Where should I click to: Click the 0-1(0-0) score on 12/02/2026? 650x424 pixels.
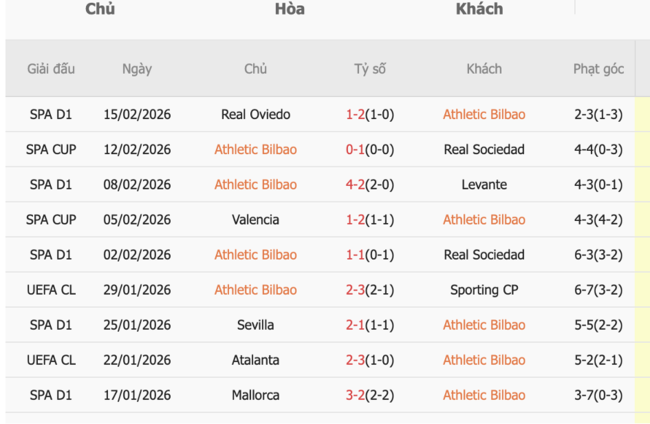[x=370, y=149]
